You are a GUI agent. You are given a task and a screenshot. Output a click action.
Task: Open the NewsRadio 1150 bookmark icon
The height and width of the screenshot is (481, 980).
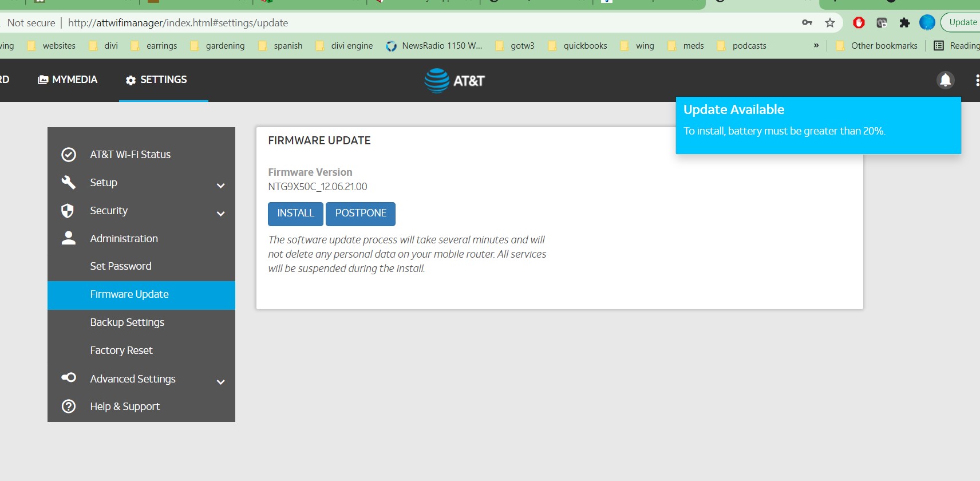(391, 46)
